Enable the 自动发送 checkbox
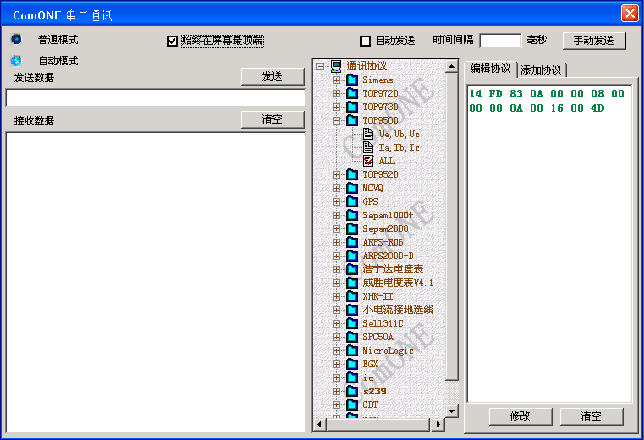Image resolution: width=644 pixels, height=440 pixels. (x=365, y=41)
